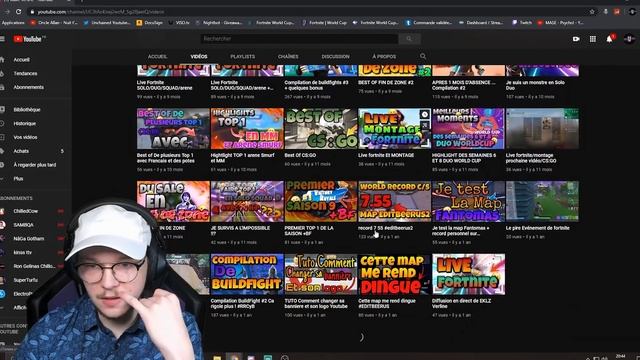Select the VIDÉOS tab

199,57
